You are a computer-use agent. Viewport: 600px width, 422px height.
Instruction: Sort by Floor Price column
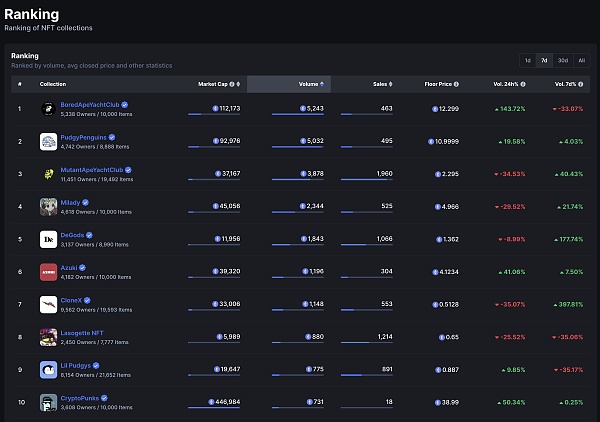[x=440, y=84]
